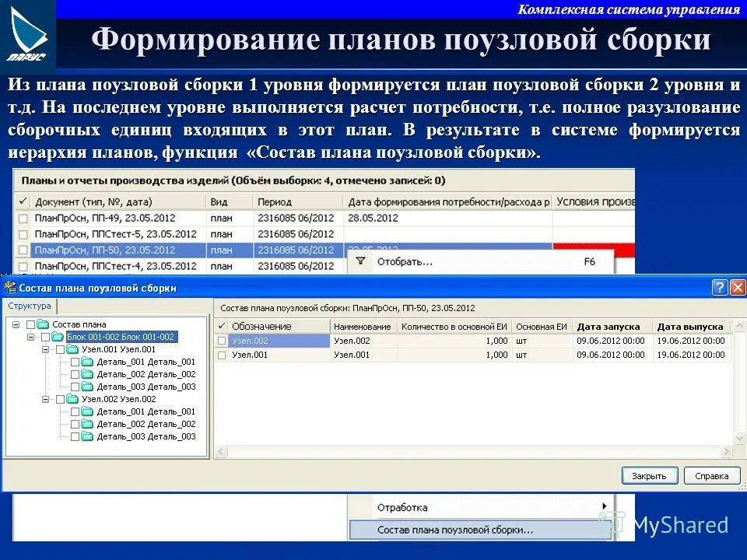Click the folder icon beside Деталь_003 under Узел.002
Image resolution: width=747 pixels, height=560 pixels.
tap(87, 436)
